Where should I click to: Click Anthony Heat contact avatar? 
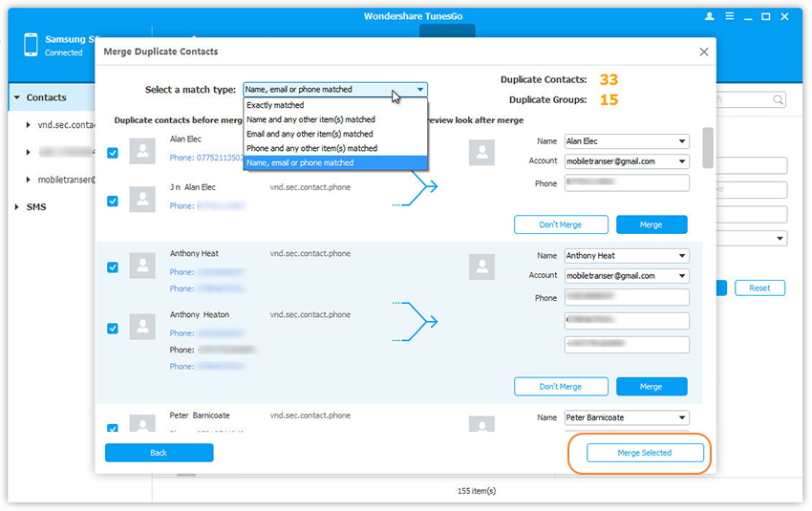click(142, 266)
